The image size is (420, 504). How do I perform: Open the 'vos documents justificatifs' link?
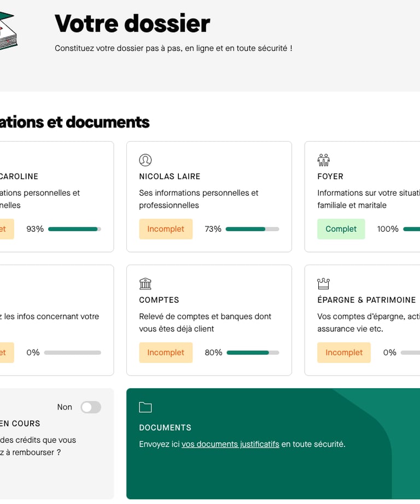[x=230, y=444]
